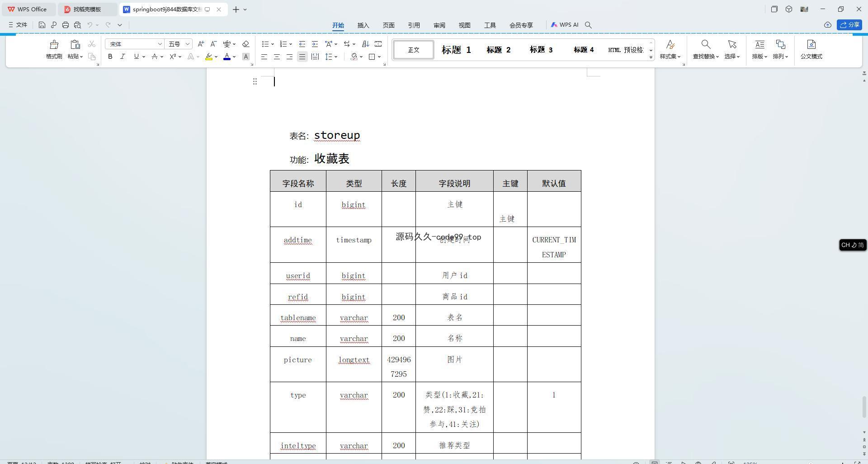Screen dimensions: 868x464
Task: Toggle Bold formatting
Action: [110, 57]
